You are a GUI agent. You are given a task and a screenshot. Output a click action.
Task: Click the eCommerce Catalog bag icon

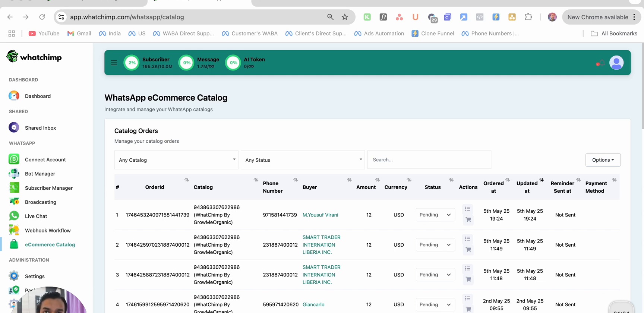(x=14, y=244)
